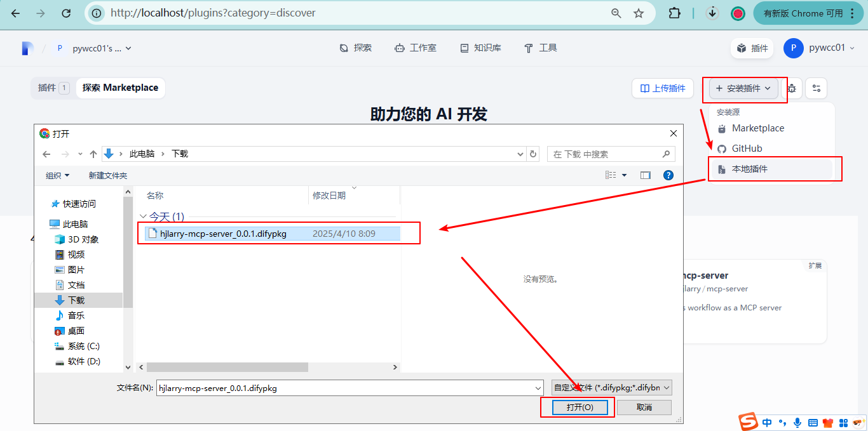Click the browser forward arrow
The height and width of the screenshot is (431, 868).
pyautogui.click(x=41, y=13)
